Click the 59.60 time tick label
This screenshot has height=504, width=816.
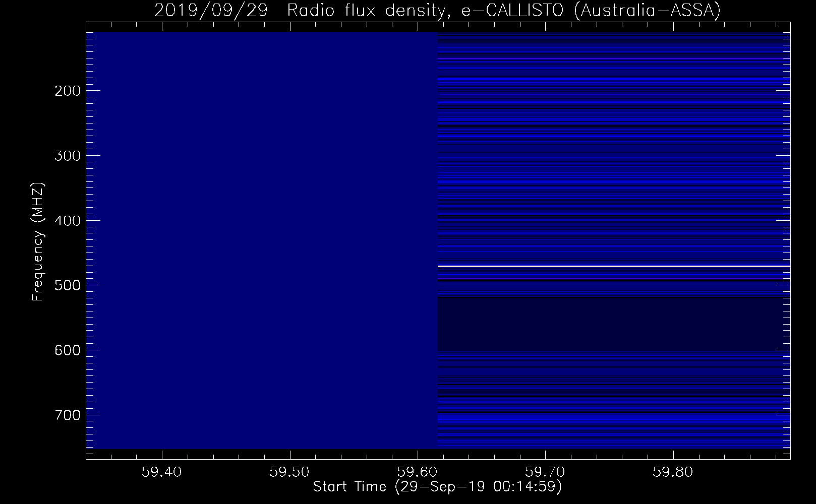[417, 472]
